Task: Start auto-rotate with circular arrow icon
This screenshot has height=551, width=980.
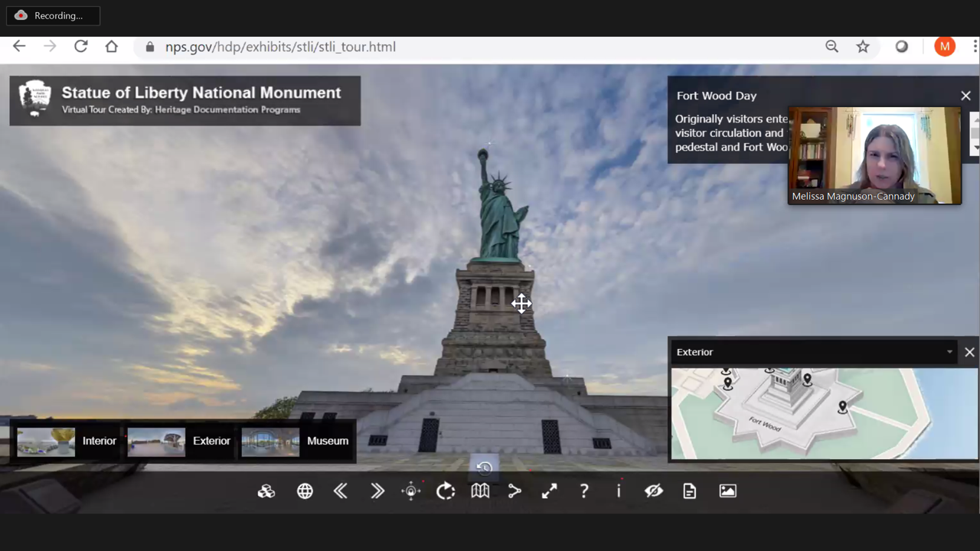Action: pos(446,491)
